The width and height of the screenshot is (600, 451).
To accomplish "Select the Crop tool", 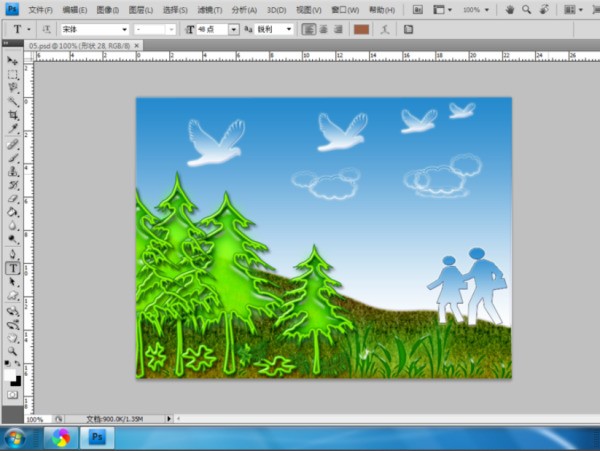I will point(13,116).
